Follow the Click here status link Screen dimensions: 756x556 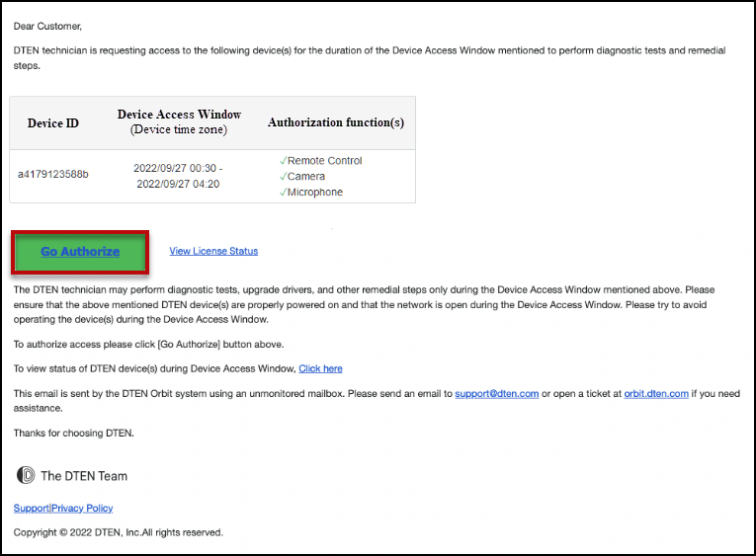[x=320, y=368]
